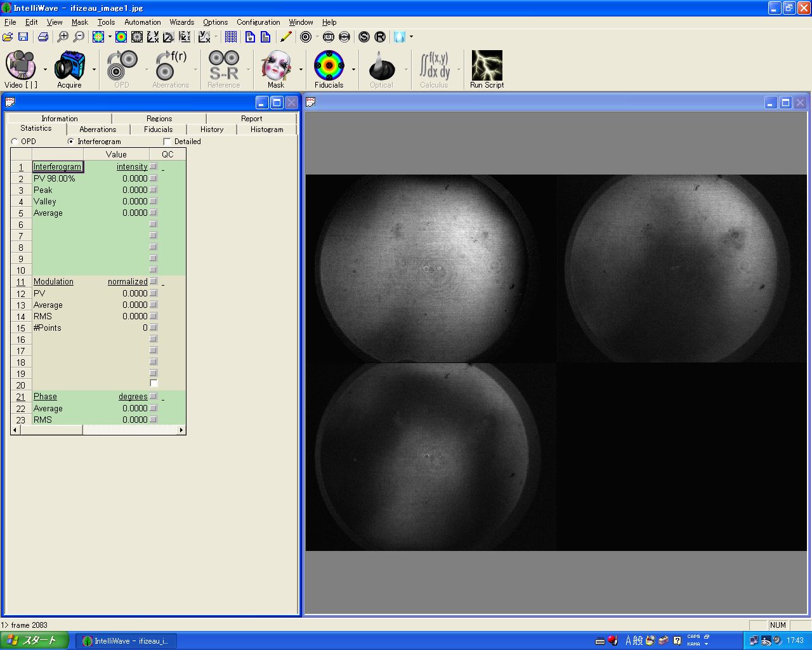Click IntelliWave taskbar button

coord(126,640)
